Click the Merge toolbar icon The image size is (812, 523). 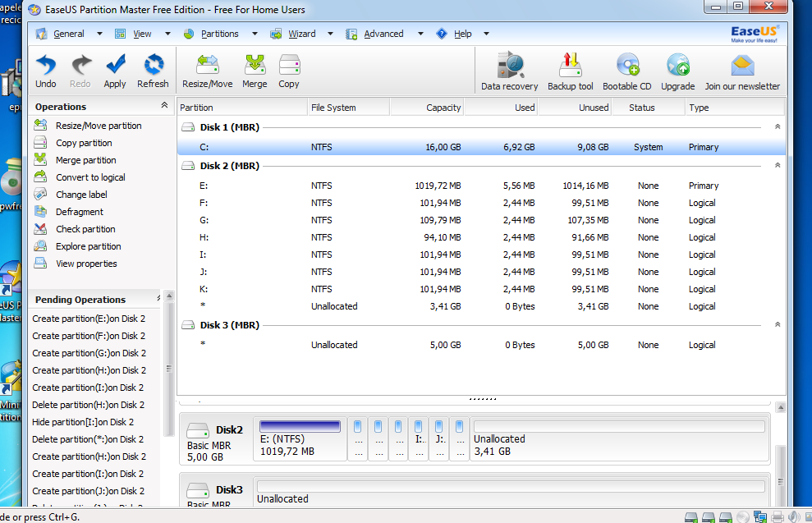[255, 71]
